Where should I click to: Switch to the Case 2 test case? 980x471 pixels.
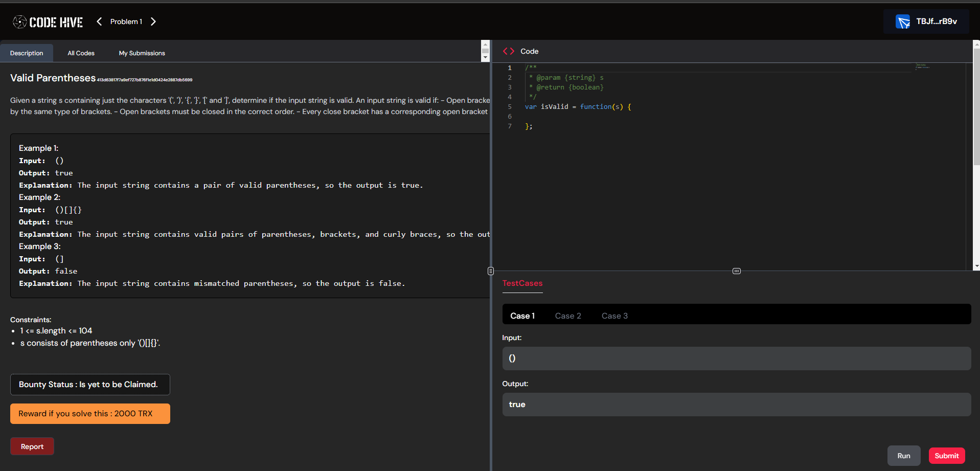(x=568, y=316)
